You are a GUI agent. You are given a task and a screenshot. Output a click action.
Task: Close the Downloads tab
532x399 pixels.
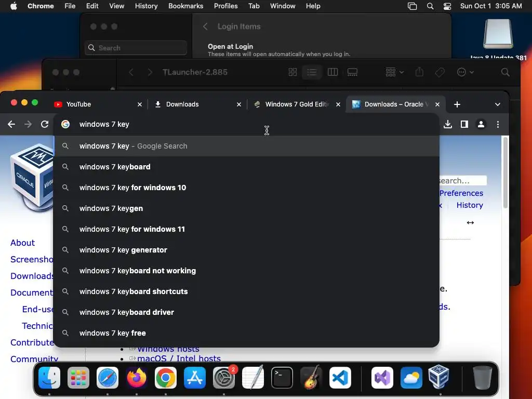(x=239, y=104)
